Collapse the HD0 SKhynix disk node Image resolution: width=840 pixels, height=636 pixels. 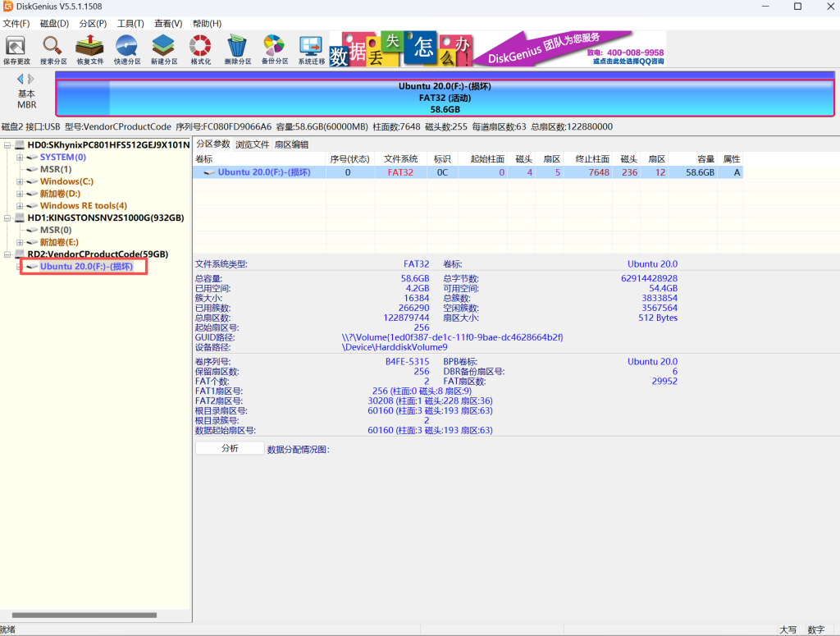pos(8,145)
